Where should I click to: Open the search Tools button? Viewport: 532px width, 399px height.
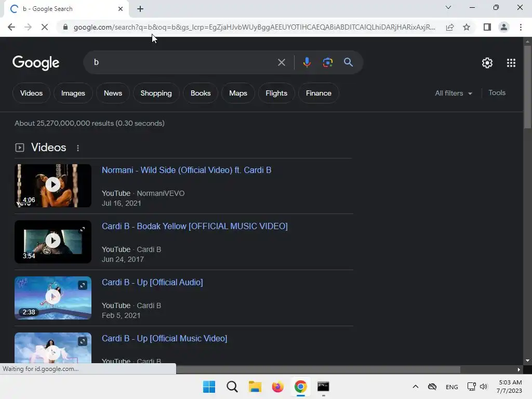pos(497,92)
